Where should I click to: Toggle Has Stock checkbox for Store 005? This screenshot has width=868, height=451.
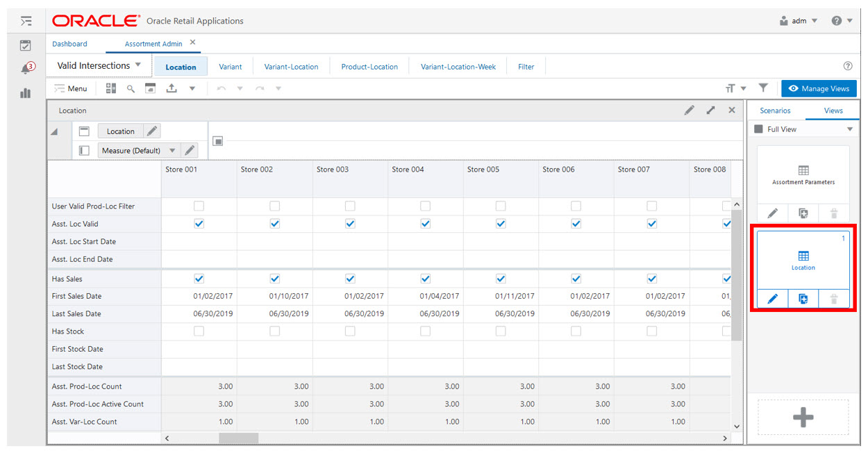point(501,331)
